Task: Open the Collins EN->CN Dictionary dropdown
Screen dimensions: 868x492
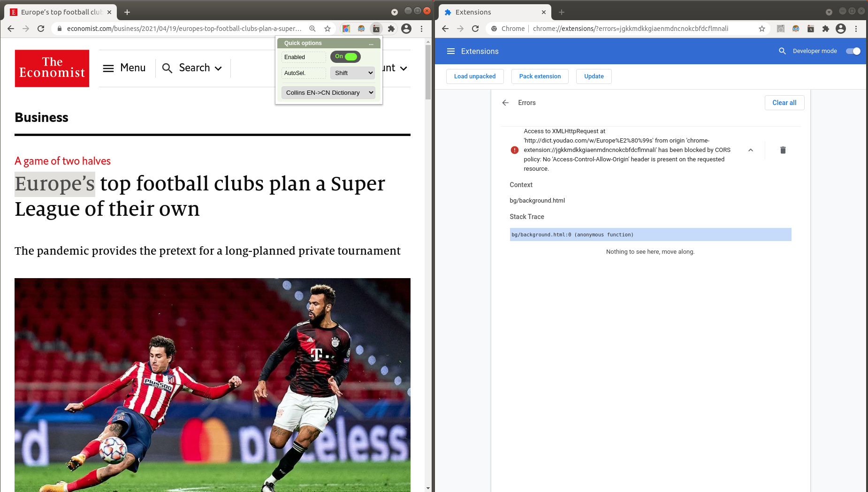Action: [328, 92]
